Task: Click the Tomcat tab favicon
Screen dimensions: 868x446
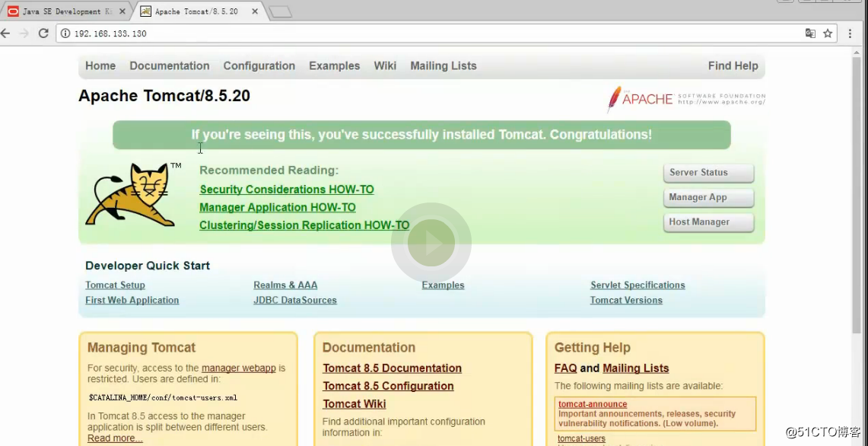Action: 145,11
